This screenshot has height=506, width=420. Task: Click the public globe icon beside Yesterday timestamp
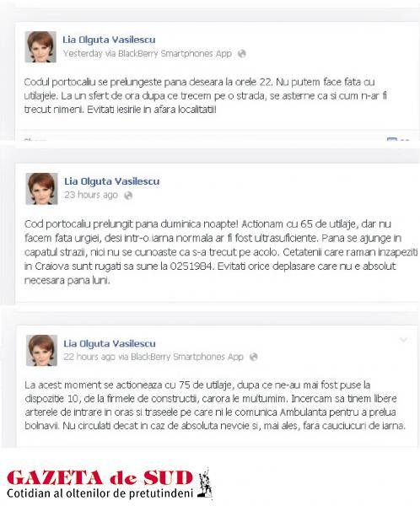click(241, 54)
